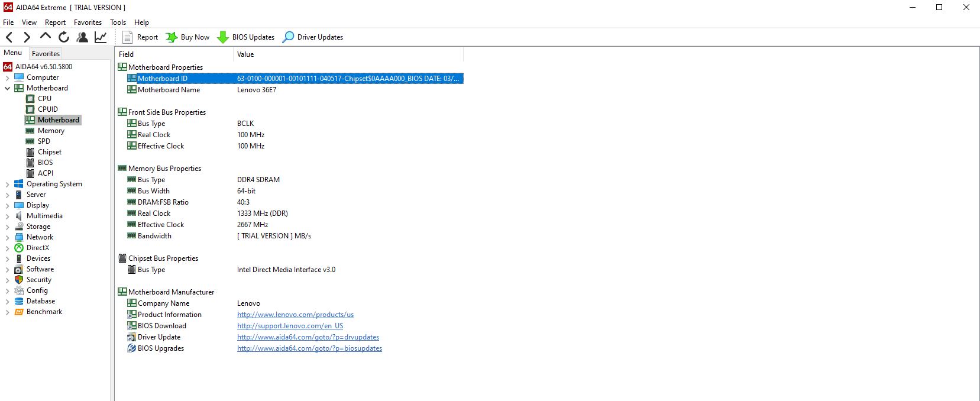
Task: Expand the Server tree node
Action: [x=7, y=195]
